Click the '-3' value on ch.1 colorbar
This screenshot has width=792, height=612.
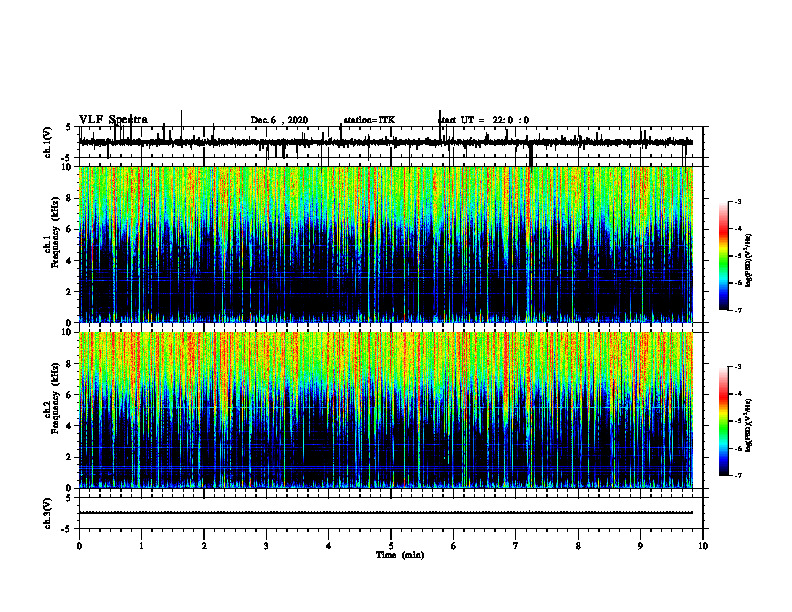point(738,201)
